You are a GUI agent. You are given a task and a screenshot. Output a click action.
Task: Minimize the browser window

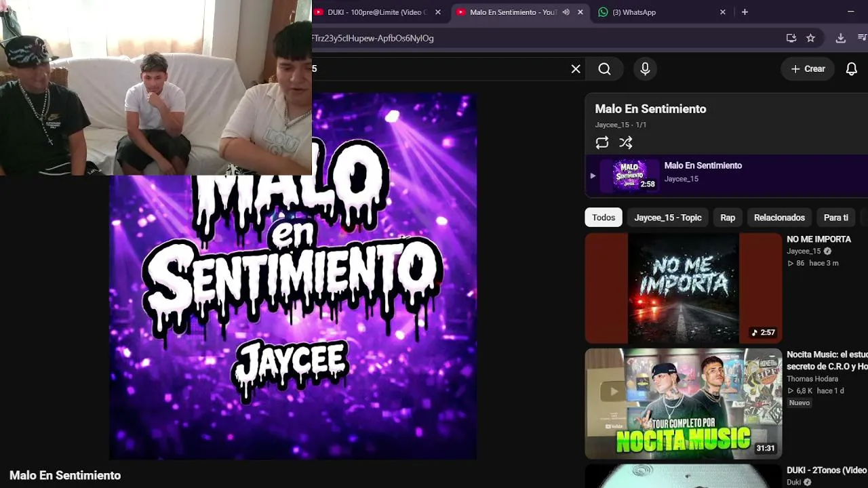click(x=850, y=12)
